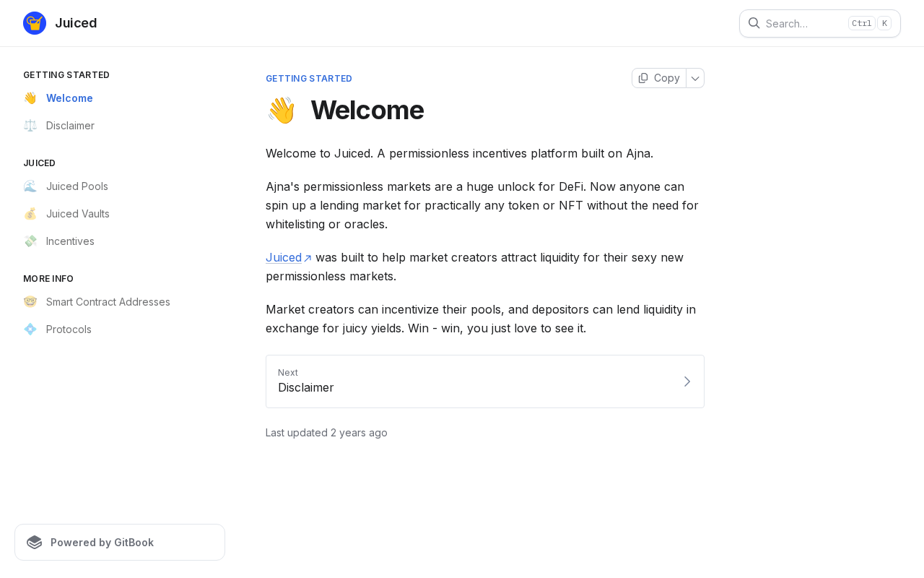The height and width of the screenshot is (578, 924).
Task: Open the Welcome page in sidebar
Action: point(120,98)
